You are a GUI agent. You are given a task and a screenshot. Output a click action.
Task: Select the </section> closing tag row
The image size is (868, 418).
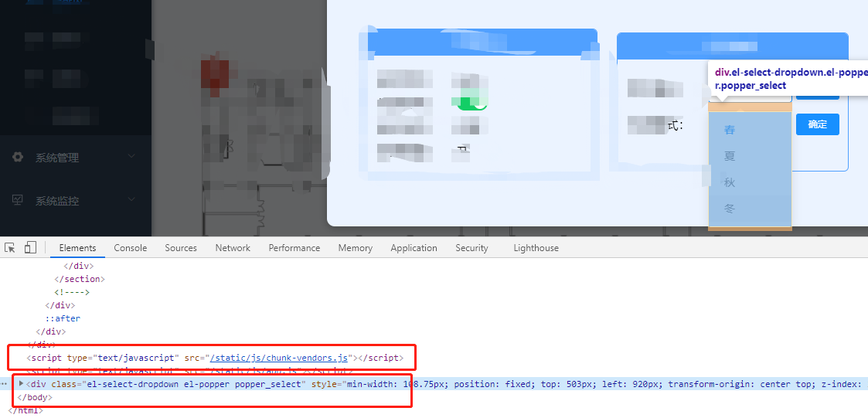80,278
